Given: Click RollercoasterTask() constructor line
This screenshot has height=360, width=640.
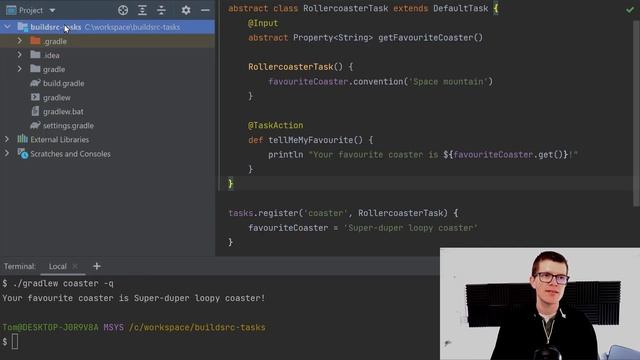Looking at the screenshot, I should click(x=301, y=67).
